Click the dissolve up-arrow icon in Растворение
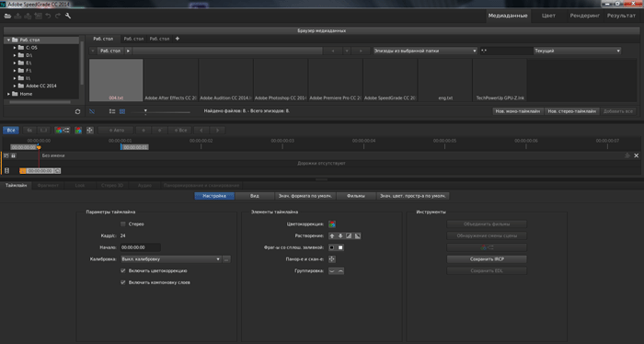 332,236
